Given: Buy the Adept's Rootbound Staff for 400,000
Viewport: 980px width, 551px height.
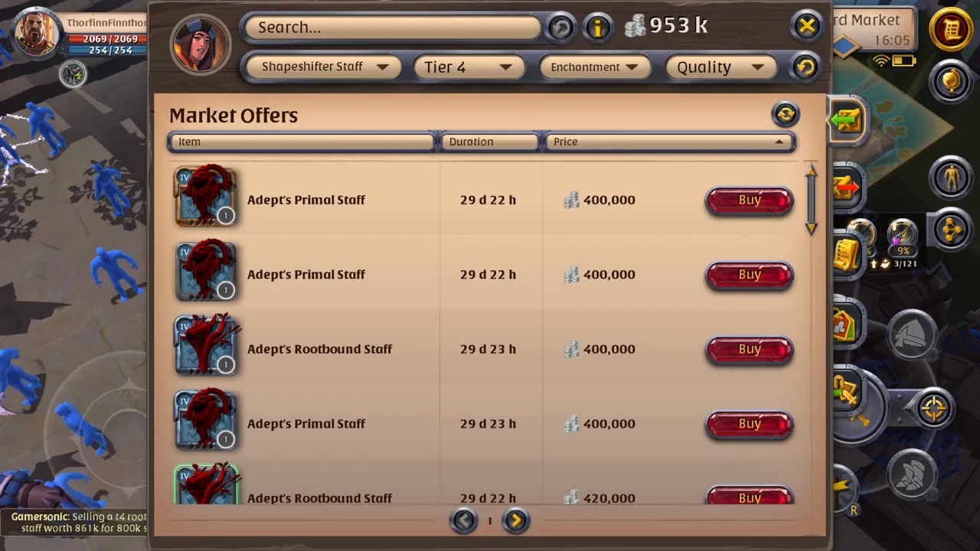Looking at the screenshot, I should tap(749, 350).
